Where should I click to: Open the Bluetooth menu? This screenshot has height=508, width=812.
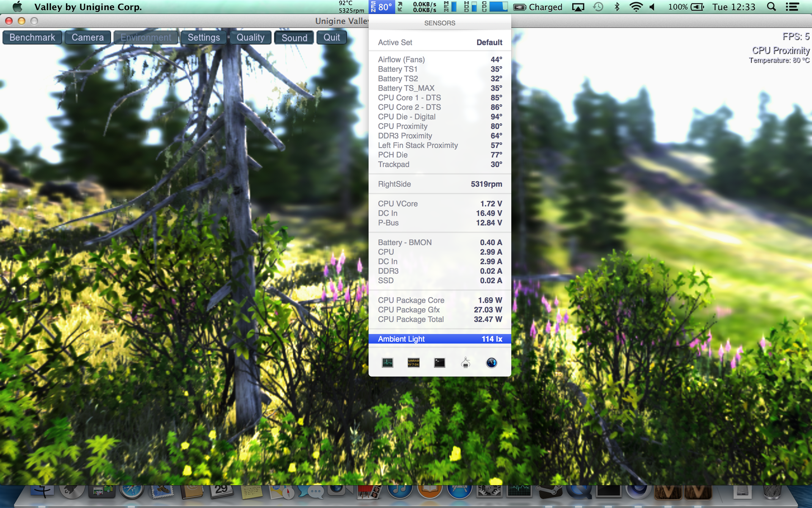(x=617, y=7)
